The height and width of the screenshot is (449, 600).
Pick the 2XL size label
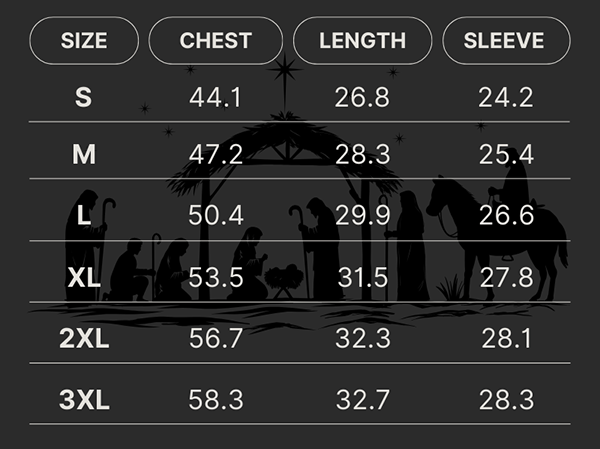click(x=84, y=338)
